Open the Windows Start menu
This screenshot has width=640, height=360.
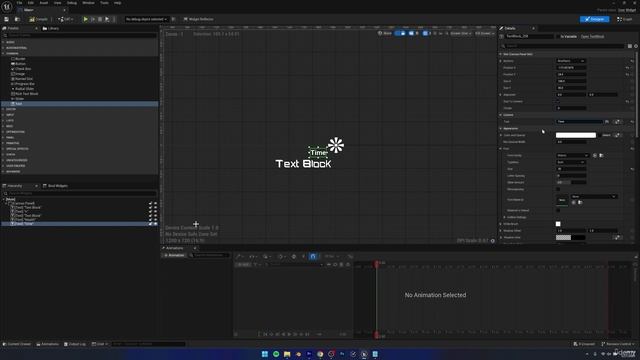(x=264, y=354)
